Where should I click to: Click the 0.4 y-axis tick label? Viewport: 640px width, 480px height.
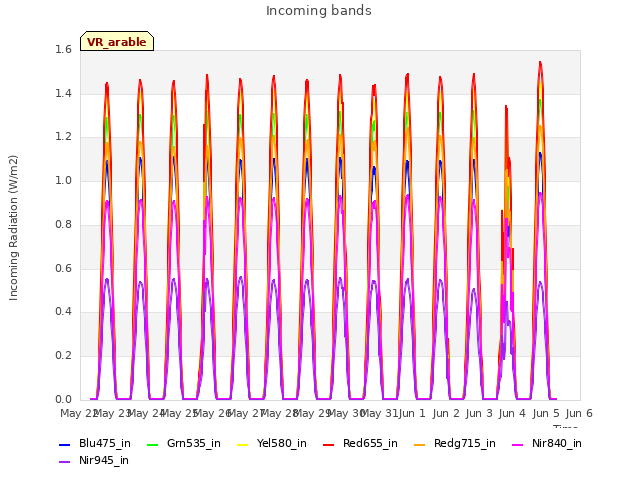pyautogui.click(x=63, y=312)
